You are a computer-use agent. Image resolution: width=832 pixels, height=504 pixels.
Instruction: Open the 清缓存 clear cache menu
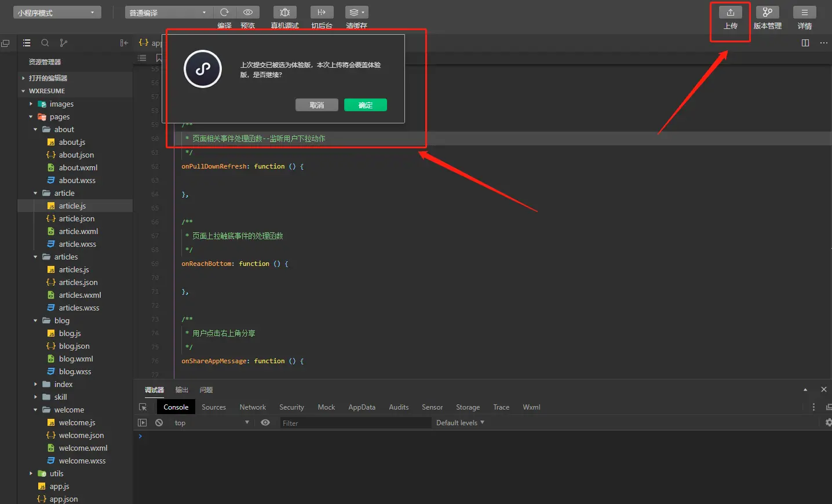click(x=356, y=12)
